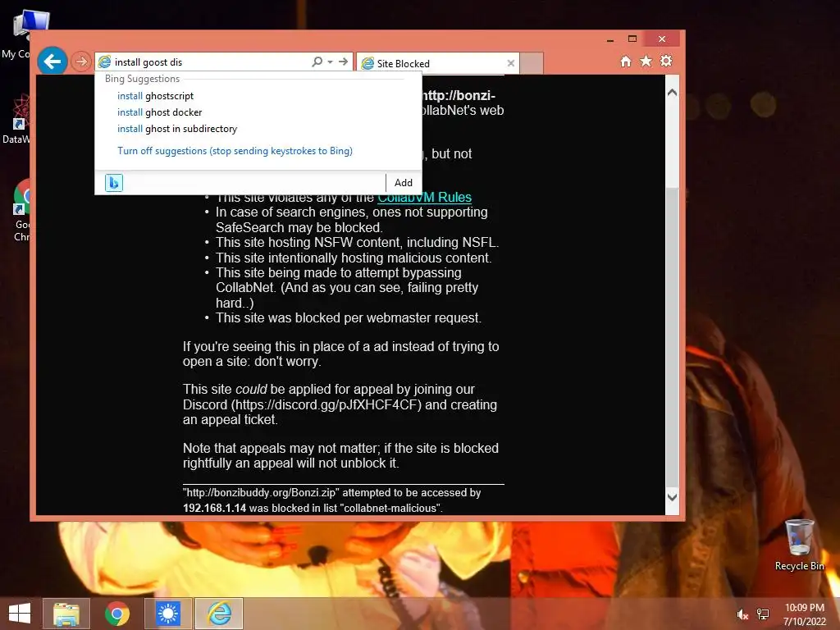Click text 'This site intentionally hosting malicious content.'
Viewport: 840px width, 630px height.
click(x=354, y=258)
